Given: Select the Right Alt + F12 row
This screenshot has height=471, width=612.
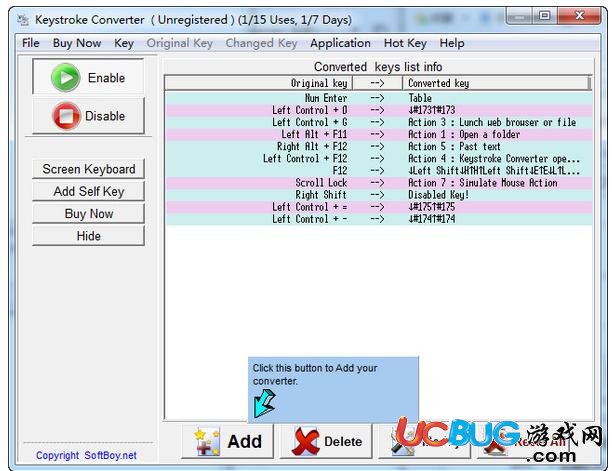Looking at the screenshot, I should tap(379, 146).
